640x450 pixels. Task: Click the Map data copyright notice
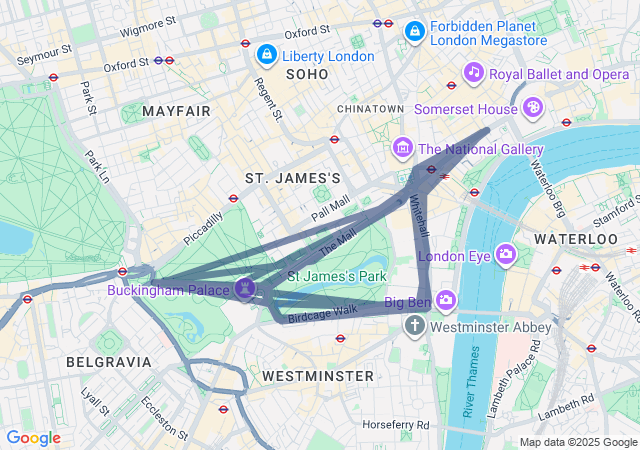(578, 442)
